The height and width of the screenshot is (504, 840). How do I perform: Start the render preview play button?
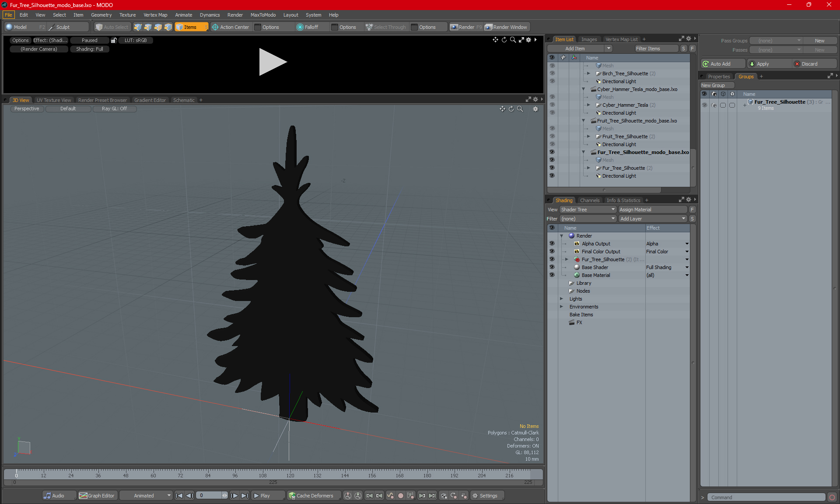(273, 62)
